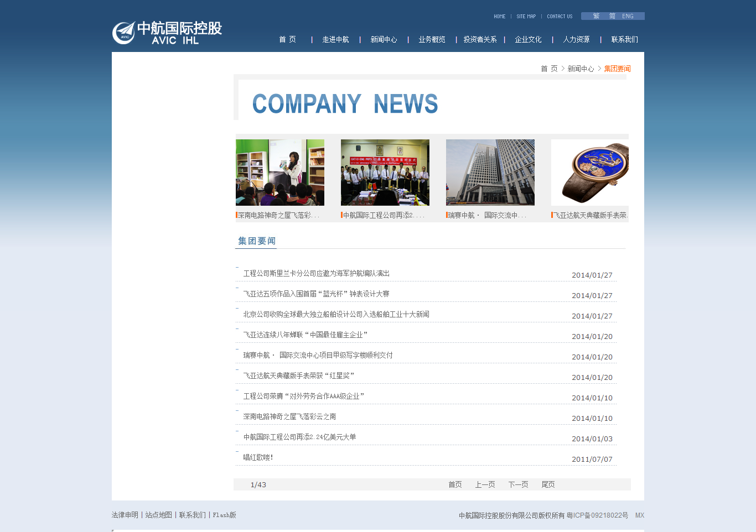Click the blue watch photo thumbnail
The height and width of the screenshot is (532, 756).
[x=589, y=172]
